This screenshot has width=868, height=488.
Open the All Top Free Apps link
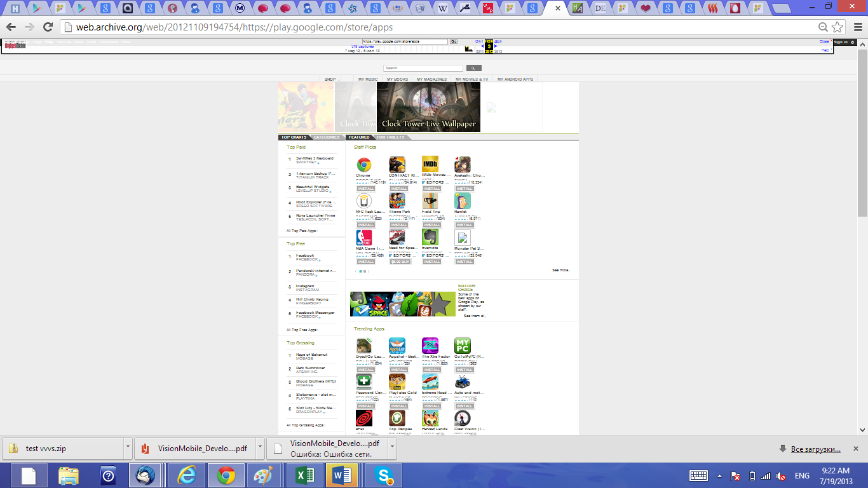coord(301,330)
